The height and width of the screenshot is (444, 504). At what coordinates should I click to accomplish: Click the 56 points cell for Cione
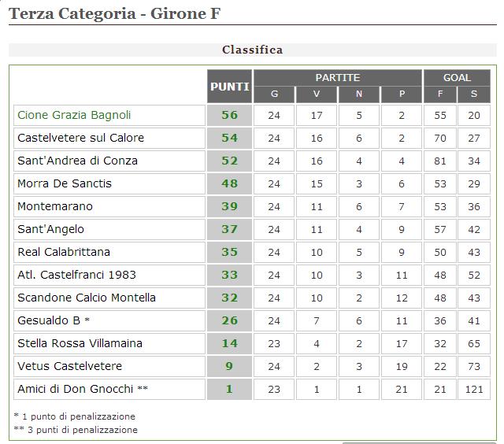point(229,115)
